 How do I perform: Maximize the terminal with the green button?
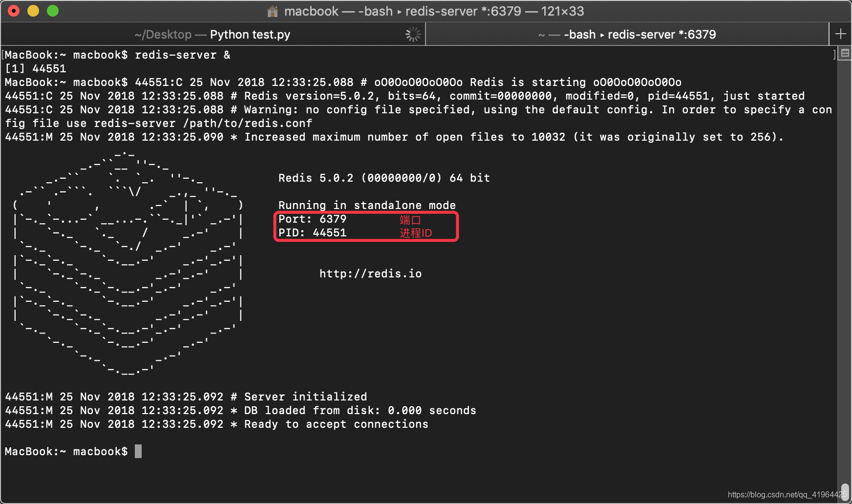[53, 11]
